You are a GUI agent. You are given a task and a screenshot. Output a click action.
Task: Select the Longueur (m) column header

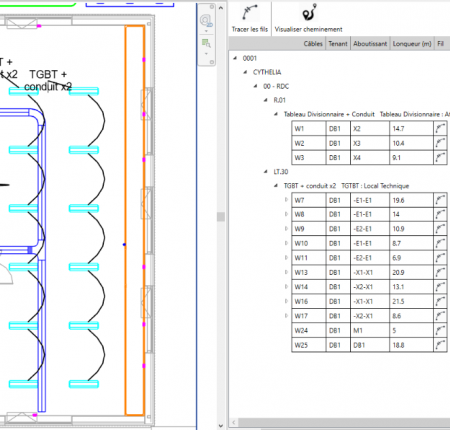click(x=412, y=44)
